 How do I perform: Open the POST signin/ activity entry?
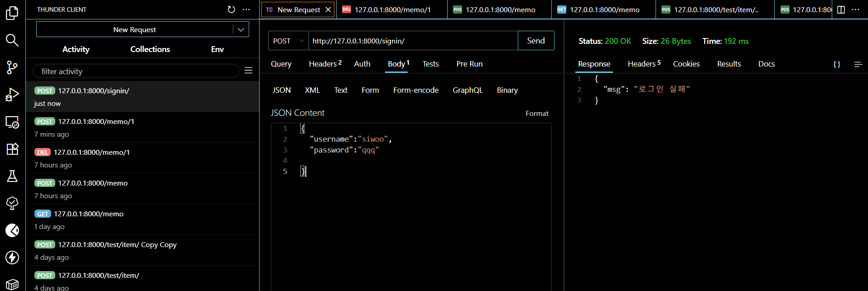point(142,96)
